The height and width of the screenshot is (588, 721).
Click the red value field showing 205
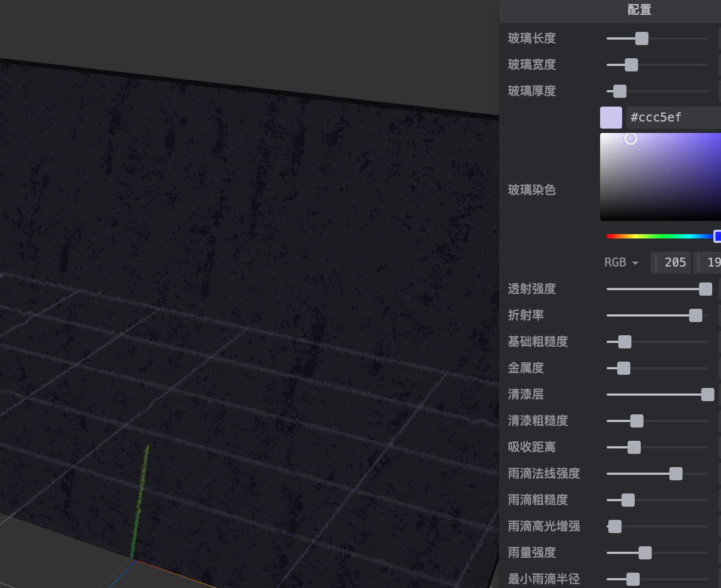pos(674,263)
